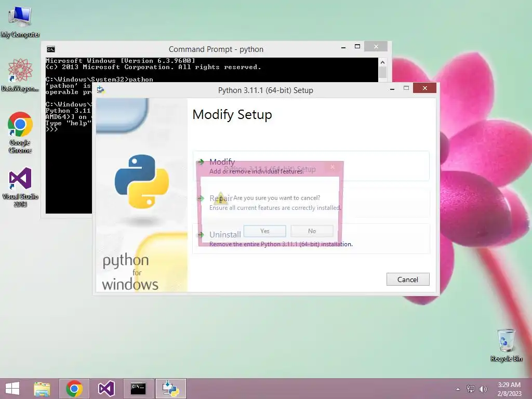Open the Visual Studio 2013 desktop shortcut
The height and width of the screenshot is (399, 532).
coord(20,187)
